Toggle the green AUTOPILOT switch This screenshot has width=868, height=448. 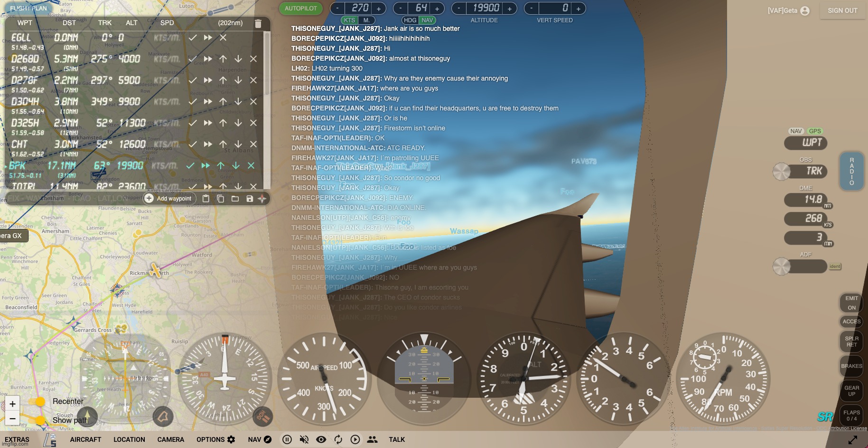pyautogui.click(x=301, y=9)
